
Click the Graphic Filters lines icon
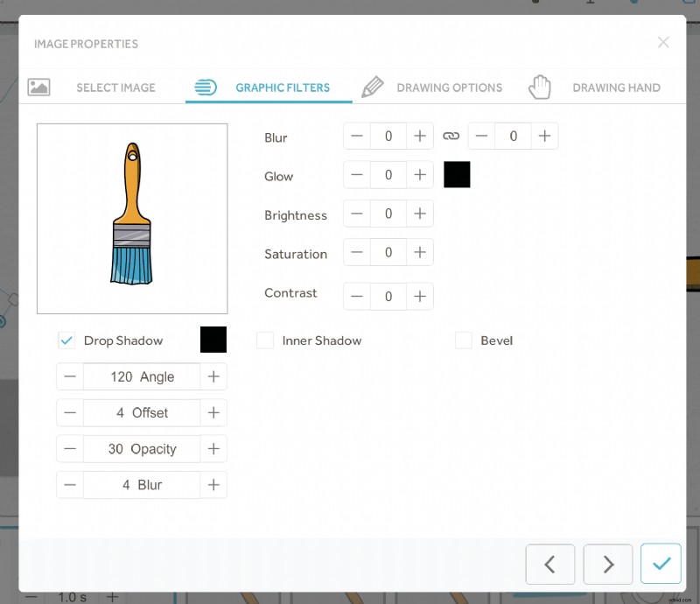click(x=206, y=87)
